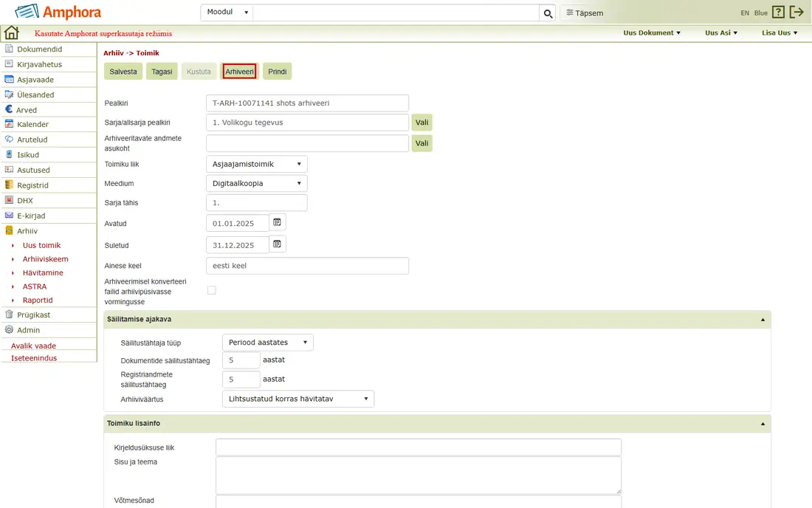The width and height of the screenshot is (812, 508).
Task: Click the Ainese keel input field
Action: coord(307,266)
